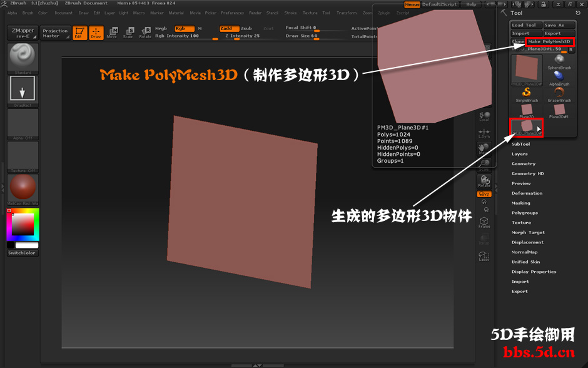The image size is (588, 368).
Task: Open the Stroke menu
Action: click(x=290, y=13)
